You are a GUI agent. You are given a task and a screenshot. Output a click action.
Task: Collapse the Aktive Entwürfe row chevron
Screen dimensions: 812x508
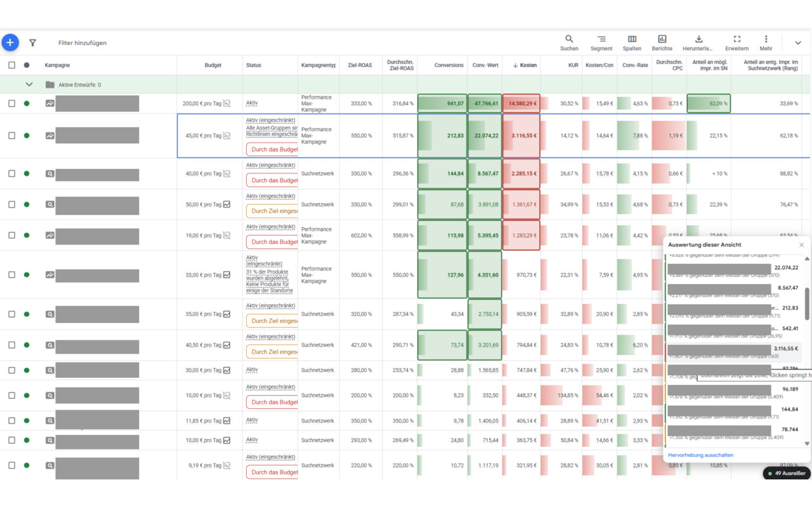point(29,84)
